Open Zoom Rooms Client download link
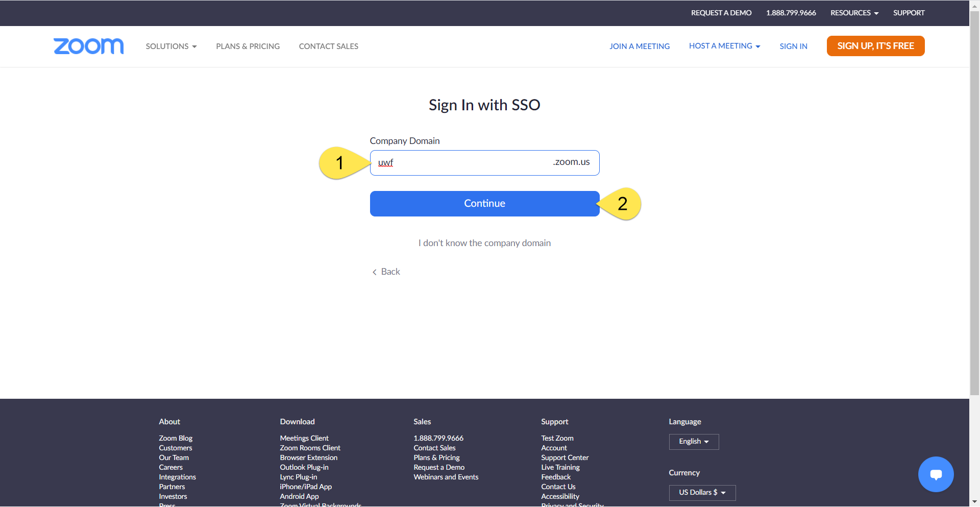This screenshot has width=980, height=507. click(x=310, y=448)
